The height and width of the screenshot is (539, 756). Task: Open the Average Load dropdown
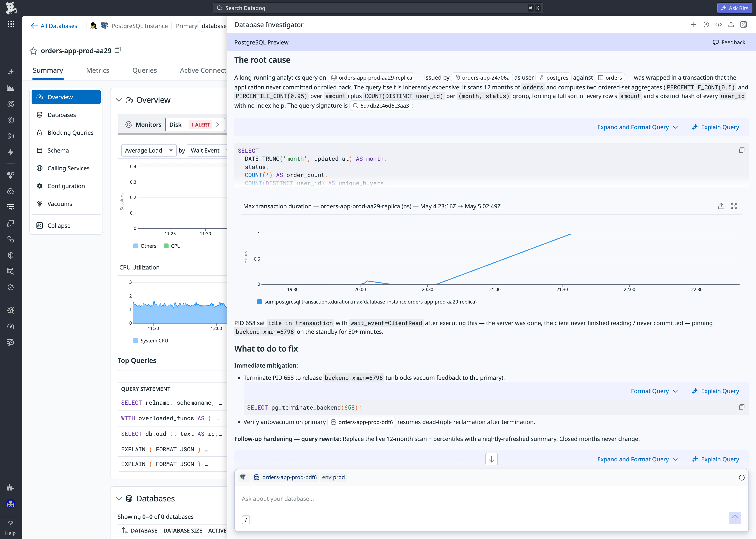[149, 150]
